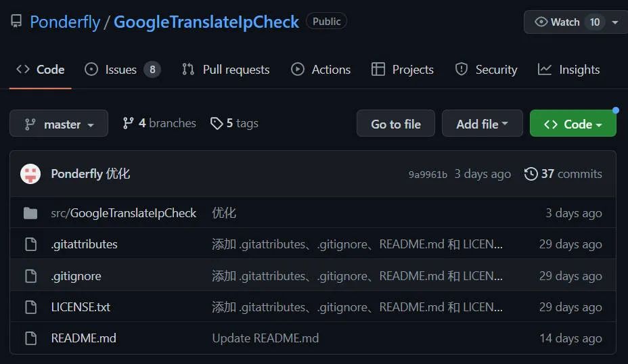628x364 pixels.
Task: Open the README.md file
Action: click(84, 338)
